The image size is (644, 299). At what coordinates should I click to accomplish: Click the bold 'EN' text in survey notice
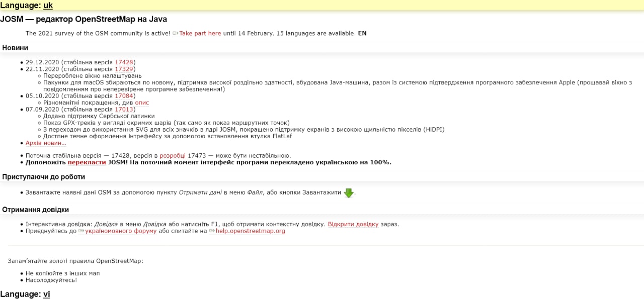(x=362, y=33)
